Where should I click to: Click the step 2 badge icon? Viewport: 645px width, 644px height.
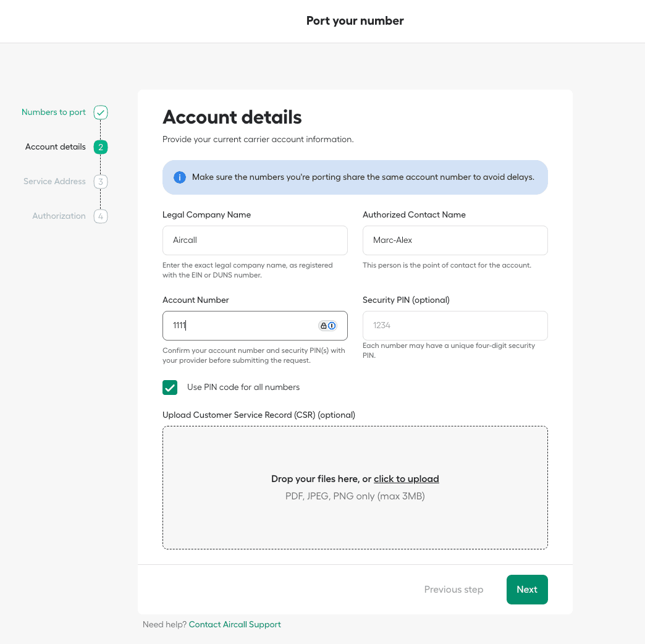[101, 147]
